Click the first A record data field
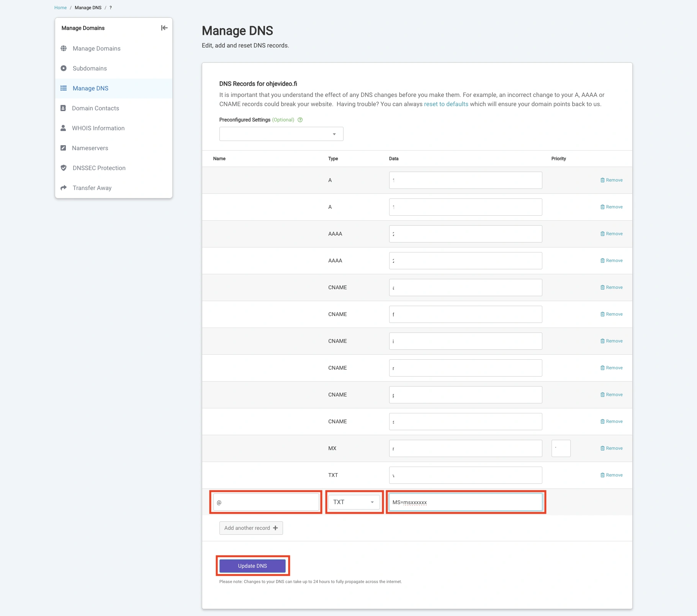The height and width of the screenshot is (616, 697). (466, 180)
